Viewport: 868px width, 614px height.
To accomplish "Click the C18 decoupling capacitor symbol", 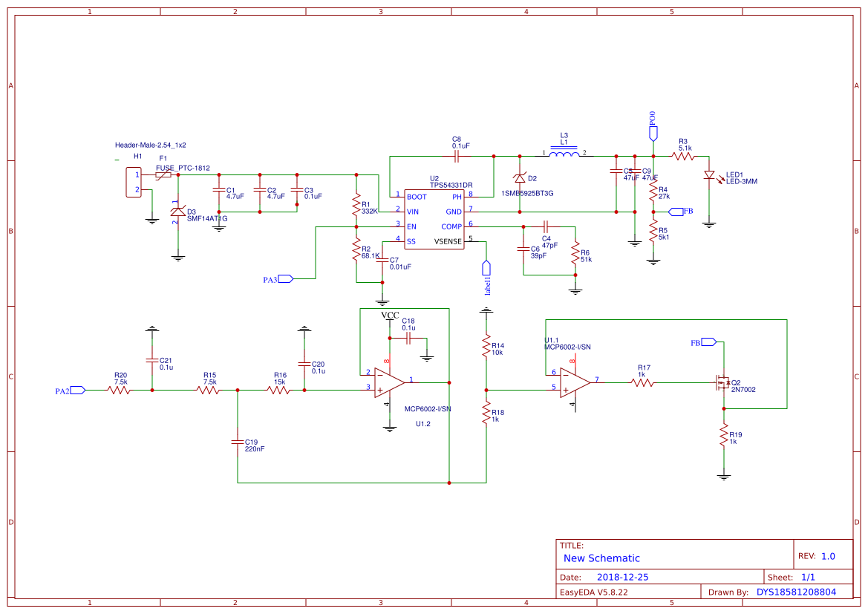I will 408,339.
